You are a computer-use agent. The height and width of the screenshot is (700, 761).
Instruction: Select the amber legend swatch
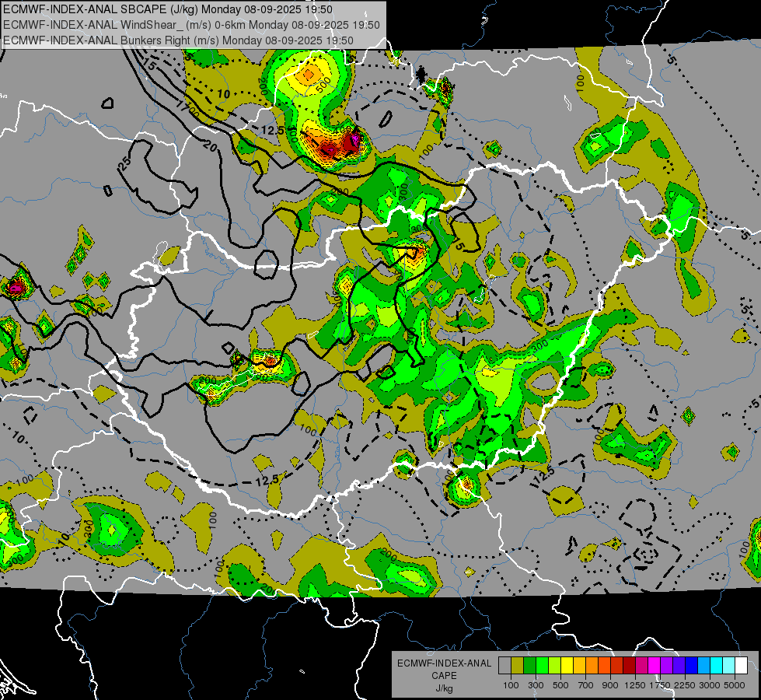click(579, 666)
